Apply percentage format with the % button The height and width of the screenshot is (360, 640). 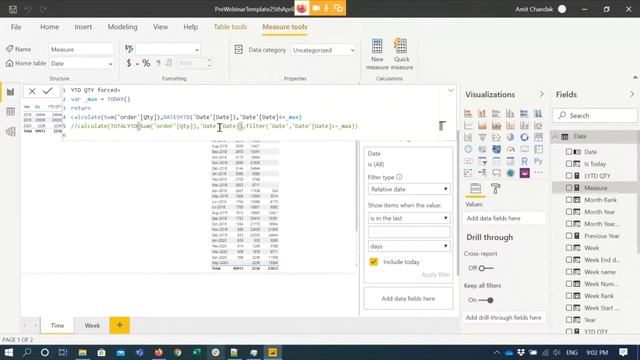pyautogui.click(x=146, y=63)
